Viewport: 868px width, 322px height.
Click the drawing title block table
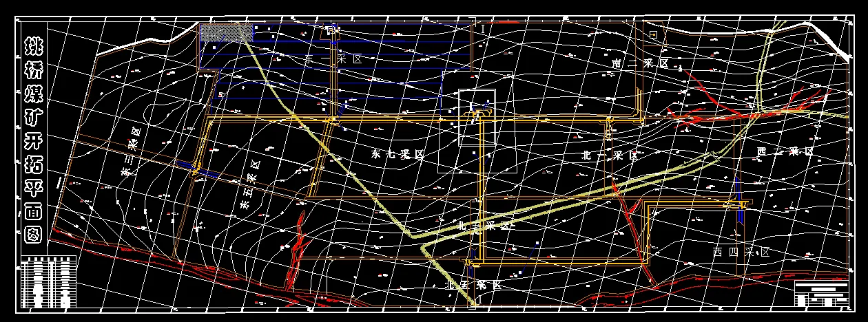[x=821, y=294]
